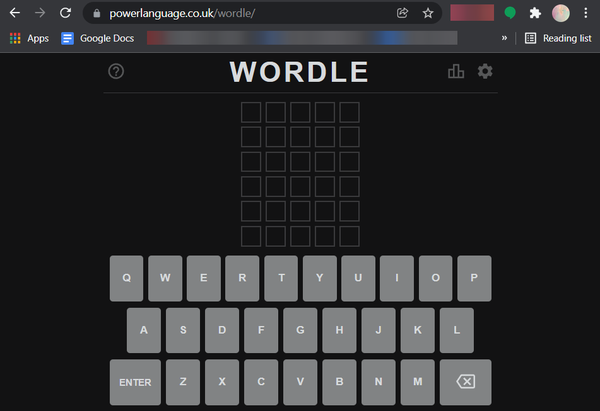Open the Chrome three-dot menu
The image size is (600, 411).
pyautogui.click(x=585, y=13)
